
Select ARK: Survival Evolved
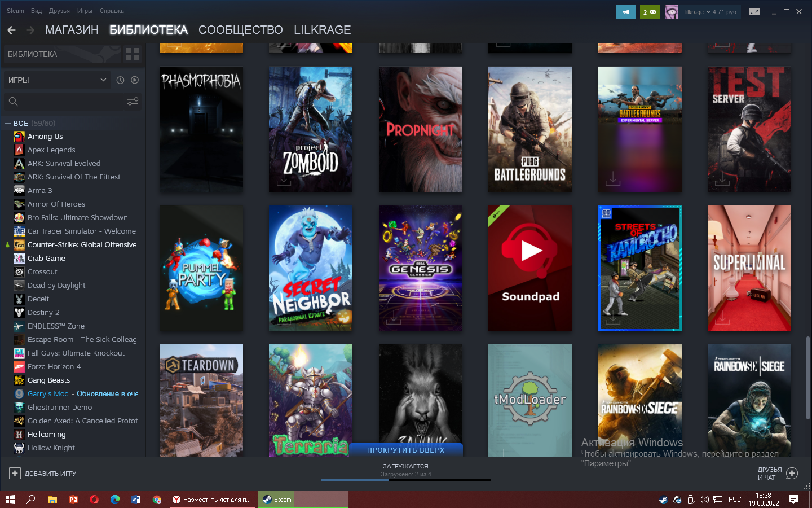(x=64, y=164)
